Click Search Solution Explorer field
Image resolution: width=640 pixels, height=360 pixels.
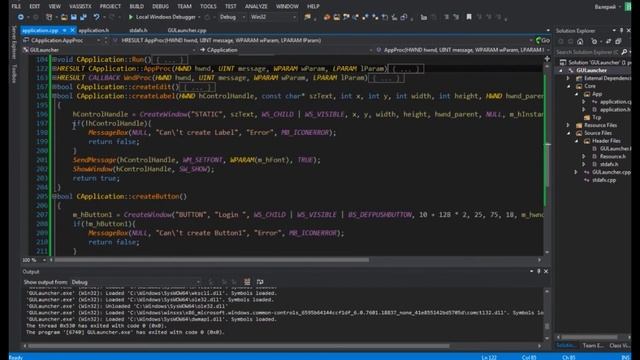(x=587, y=52)
